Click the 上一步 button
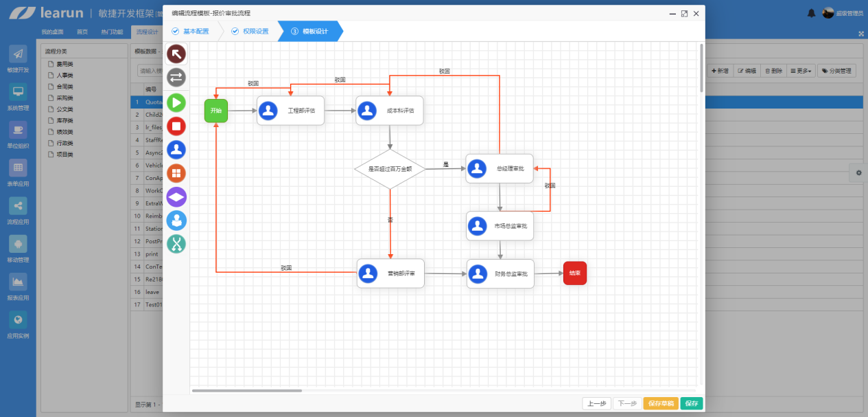 pos(596,404)
